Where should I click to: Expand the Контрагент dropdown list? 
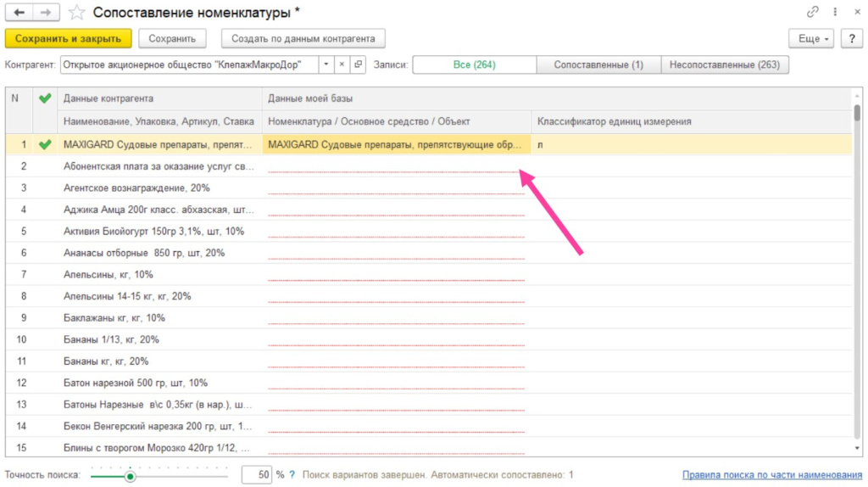pos(326,64)
